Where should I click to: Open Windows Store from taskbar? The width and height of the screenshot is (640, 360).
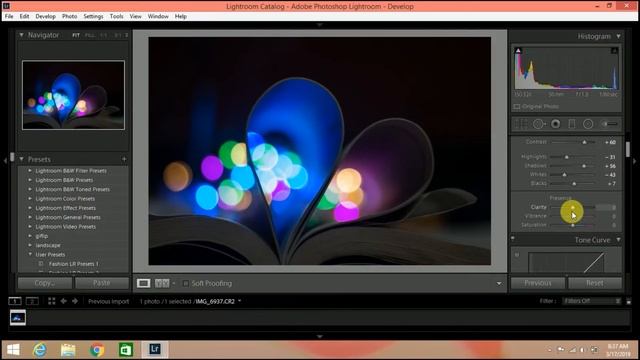[126, 350]
